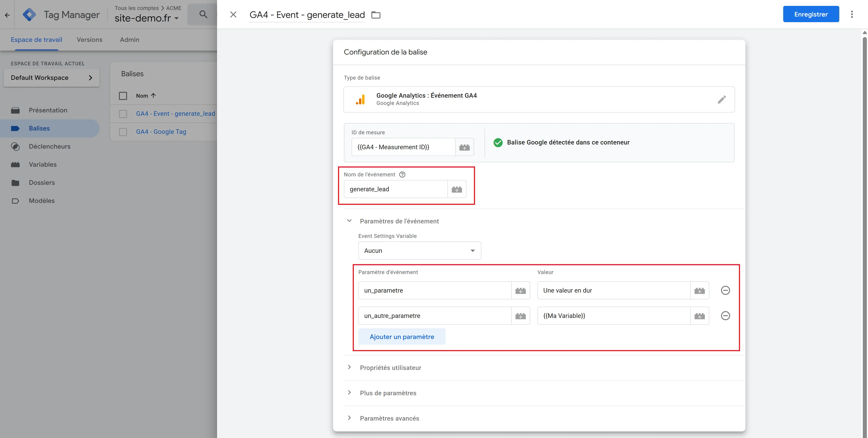Select Balises in the sidebar
This screenshot has height=438, width=868.
[x=50, y=128]
